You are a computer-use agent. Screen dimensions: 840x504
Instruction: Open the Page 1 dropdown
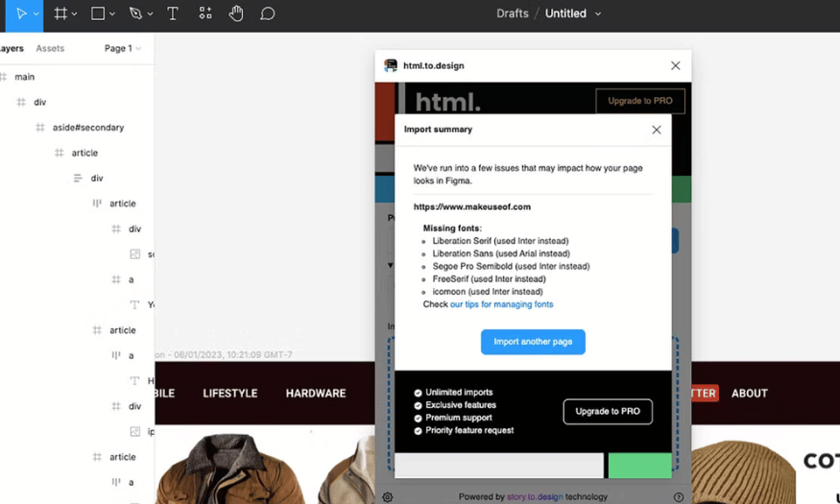click(x=122, y=48)
